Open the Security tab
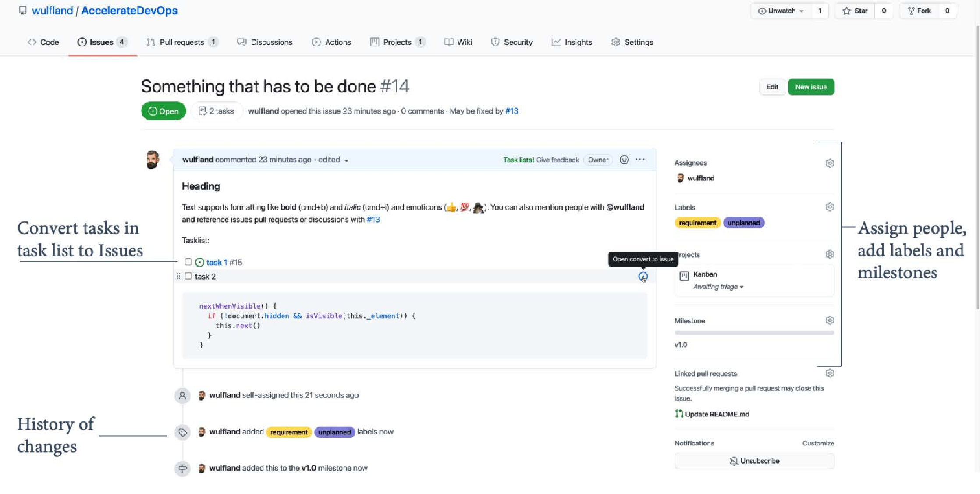Image resolution: width=980 pixels, height=494 pixels. [511, 43]
